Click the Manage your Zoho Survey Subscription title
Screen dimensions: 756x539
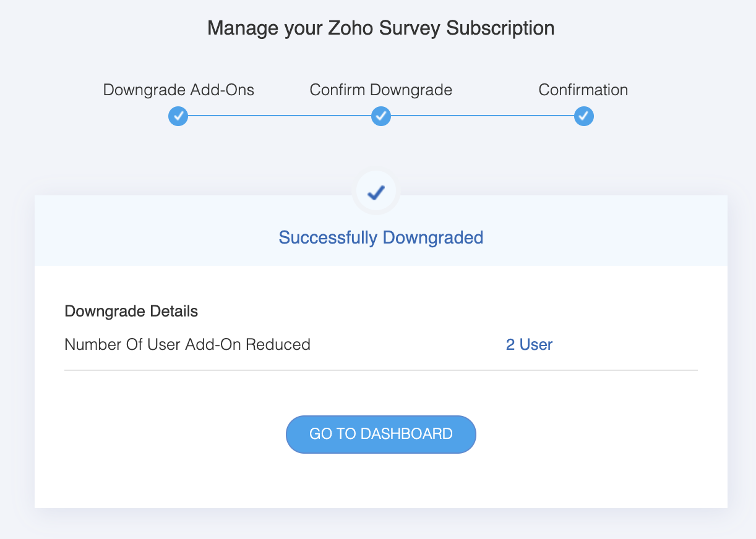click(381, 28)
